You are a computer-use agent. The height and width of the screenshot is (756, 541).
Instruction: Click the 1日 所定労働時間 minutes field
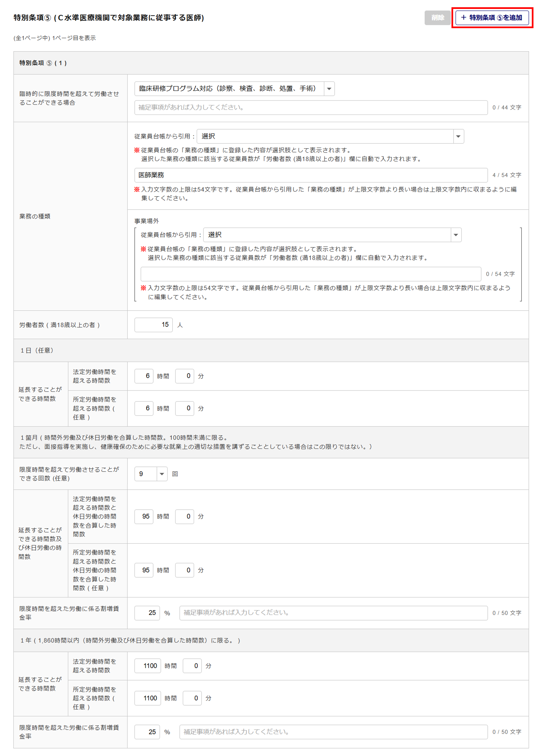[x=185, y=408]
